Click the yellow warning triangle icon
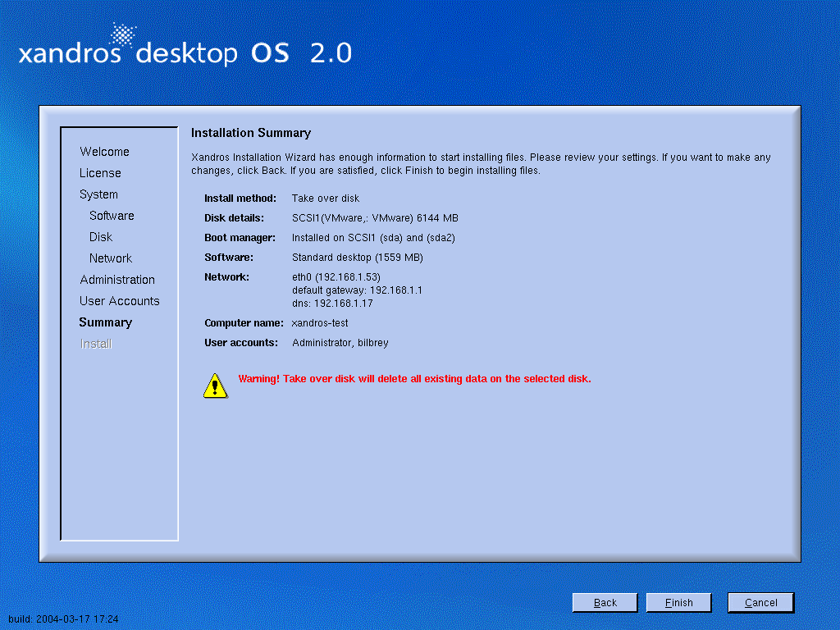This screenshot has height=630, width=840. tap(215, 385)
